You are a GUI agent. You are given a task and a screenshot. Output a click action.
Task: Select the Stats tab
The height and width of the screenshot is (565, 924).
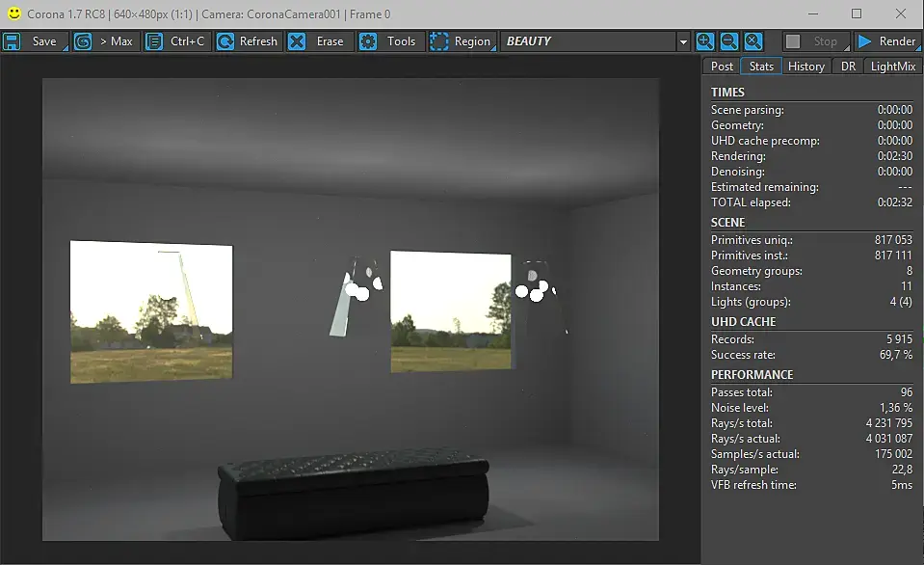761,67
